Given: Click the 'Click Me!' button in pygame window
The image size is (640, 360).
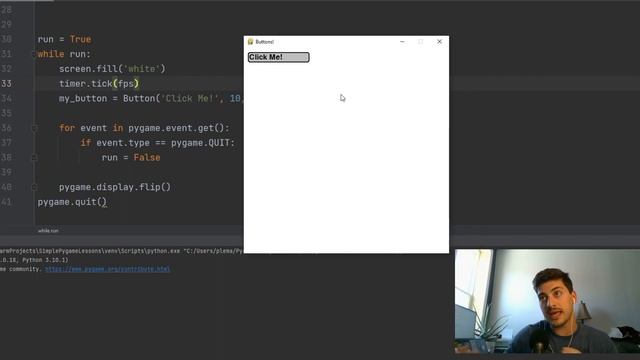Looking at the screenshot, I should point(278,57).
